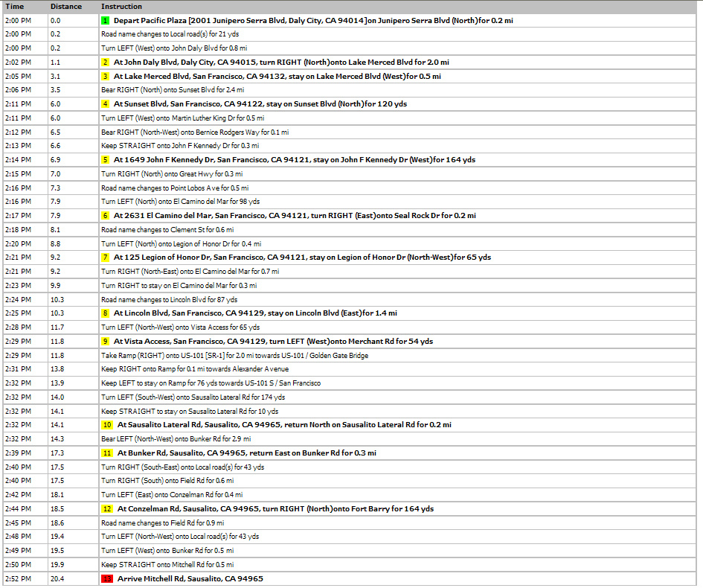Click the yellow stop 2 marker at John Daly Blvd
Screen dimensions: 703x588
[106, 63]
